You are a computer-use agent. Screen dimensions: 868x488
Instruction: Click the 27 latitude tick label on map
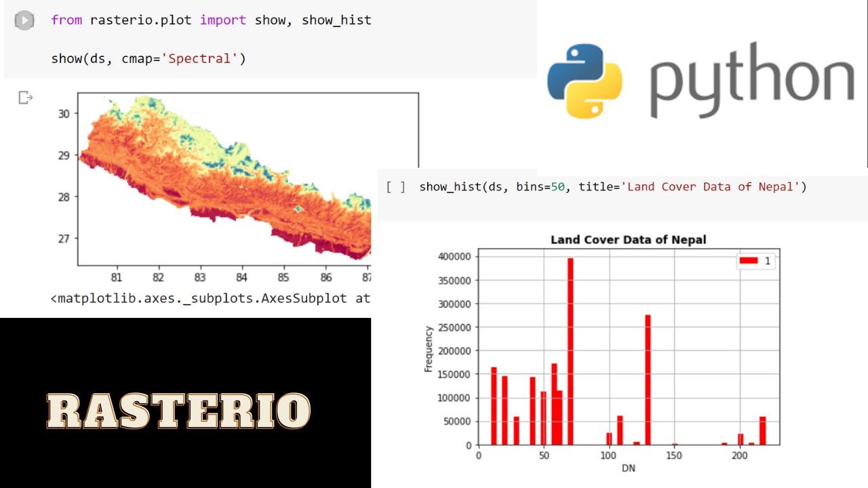tap(64, 239)
